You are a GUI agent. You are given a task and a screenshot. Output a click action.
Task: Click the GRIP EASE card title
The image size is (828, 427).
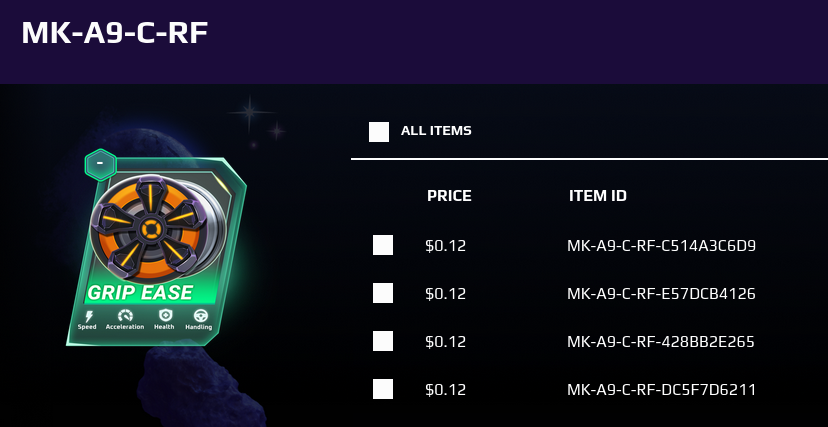(140, 292)
